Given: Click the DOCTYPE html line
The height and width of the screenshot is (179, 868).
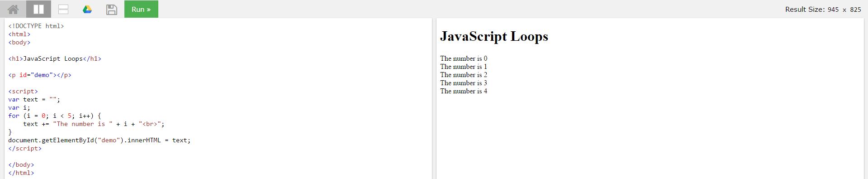Looking at the screenshot, I should click(x=36, y=26).
